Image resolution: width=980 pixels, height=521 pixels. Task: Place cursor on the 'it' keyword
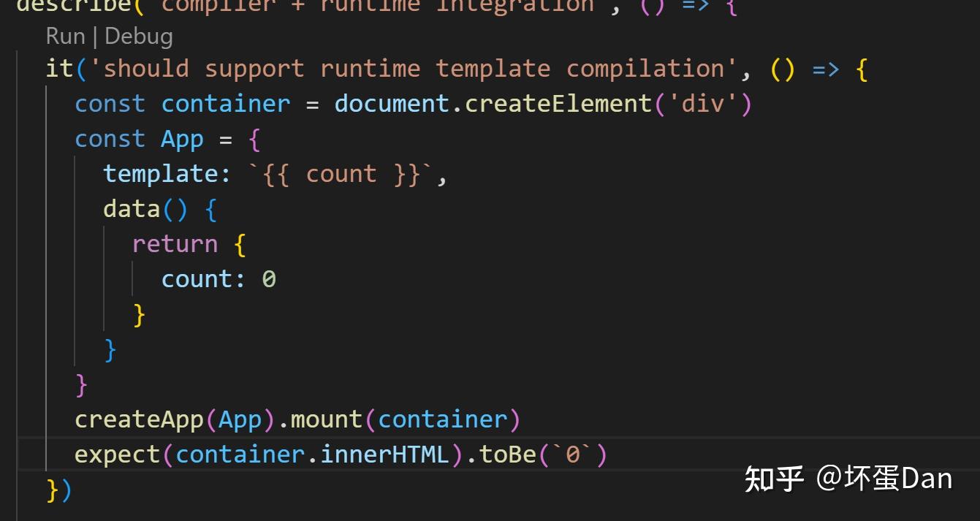(57, 67)
